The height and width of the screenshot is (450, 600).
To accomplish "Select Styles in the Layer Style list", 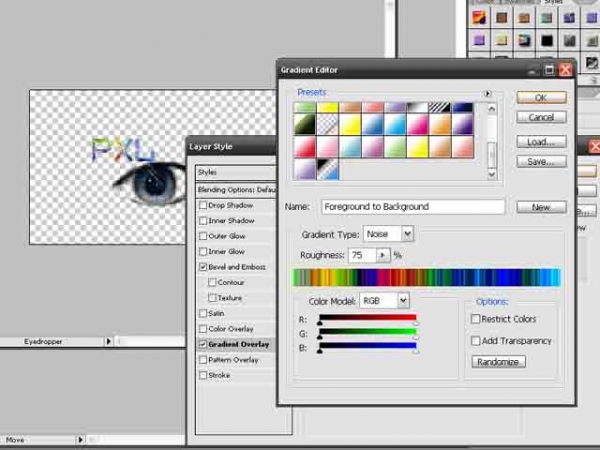I will 207,172.
